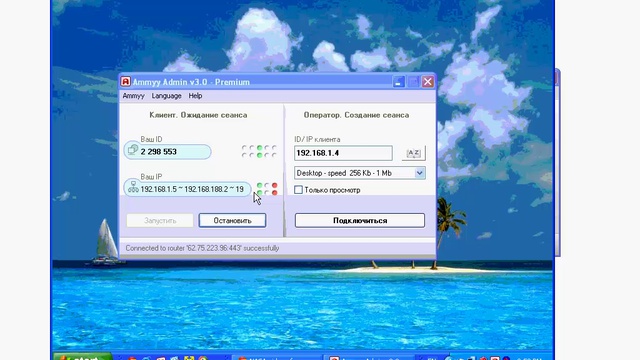Screen dimensions: 640x360
Task: Open the contact book A-Z button
Action: (x=413, y=153)
